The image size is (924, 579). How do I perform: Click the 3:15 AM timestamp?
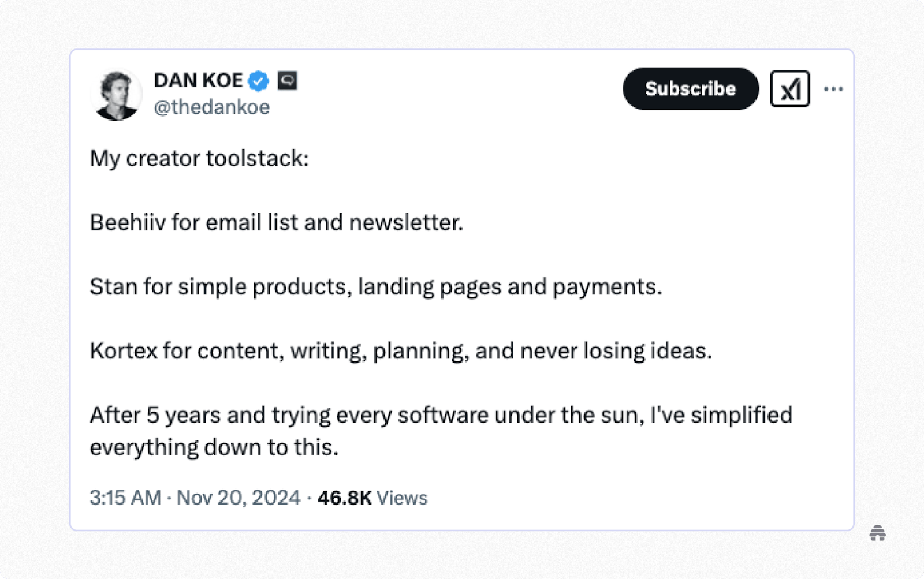point(125,498)
